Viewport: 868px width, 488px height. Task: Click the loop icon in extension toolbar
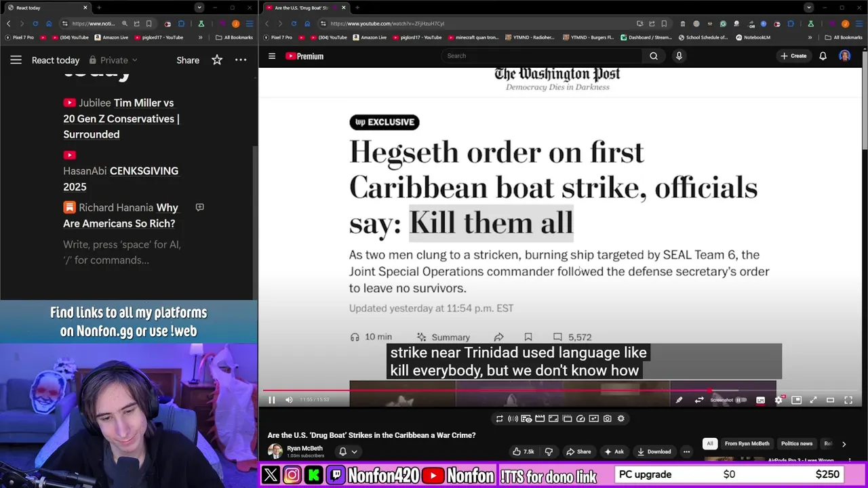pos(500,419)
